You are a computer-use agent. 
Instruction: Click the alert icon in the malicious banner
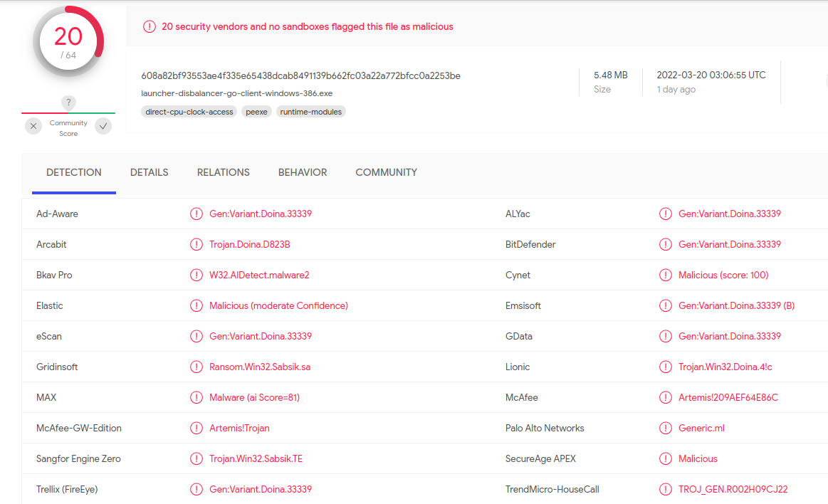point(150,26)
